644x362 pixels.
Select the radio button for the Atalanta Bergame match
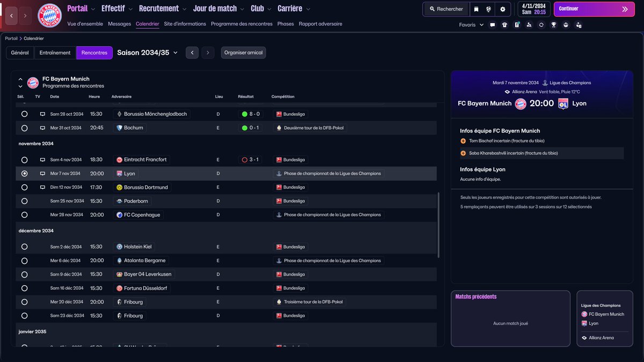24,261
